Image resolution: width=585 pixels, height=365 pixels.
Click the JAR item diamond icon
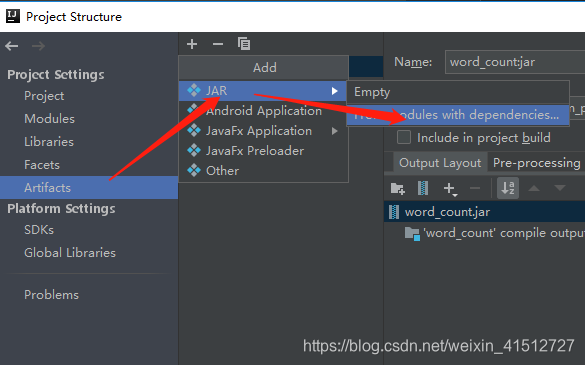point(194,90)
